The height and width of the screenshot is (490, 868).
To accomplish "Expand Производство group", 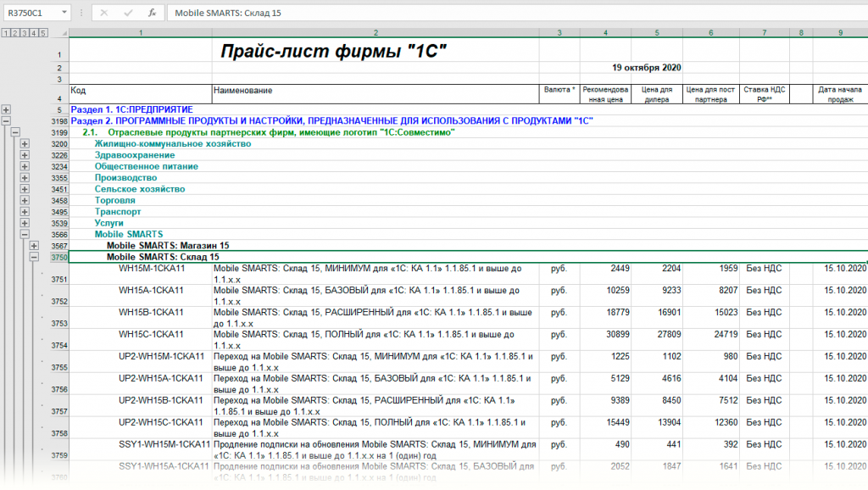I will click(x=25, y=178).
